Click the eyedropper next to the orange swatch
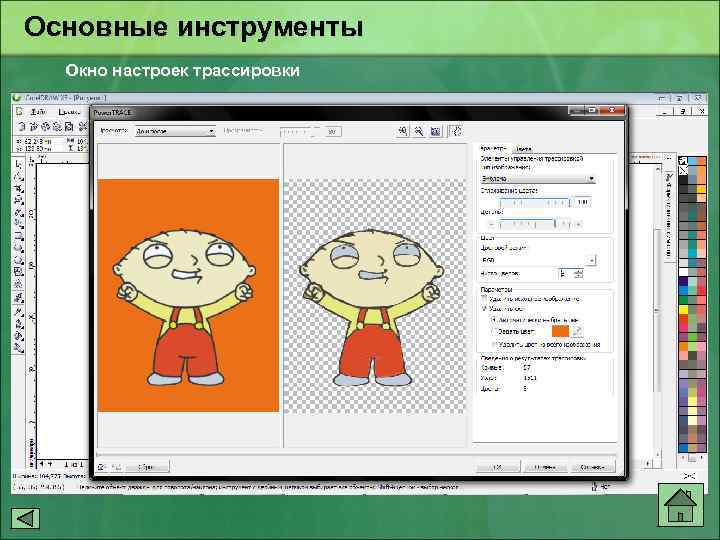The height and width of the screenshot is (540, 720). (x=577, y=331)
